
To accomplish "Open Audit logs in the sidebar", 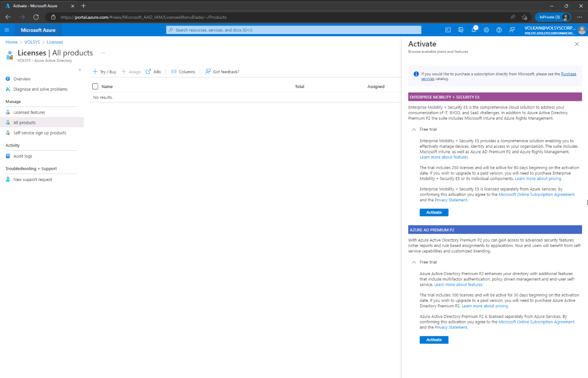I will click(23, 156).
